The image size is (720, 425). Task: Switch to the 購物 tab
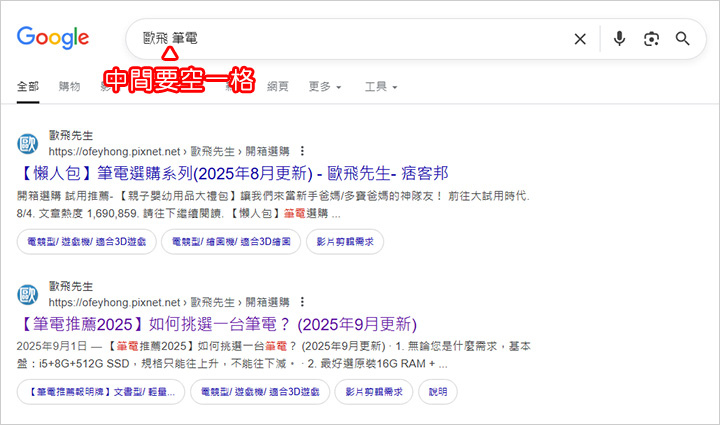69,86
